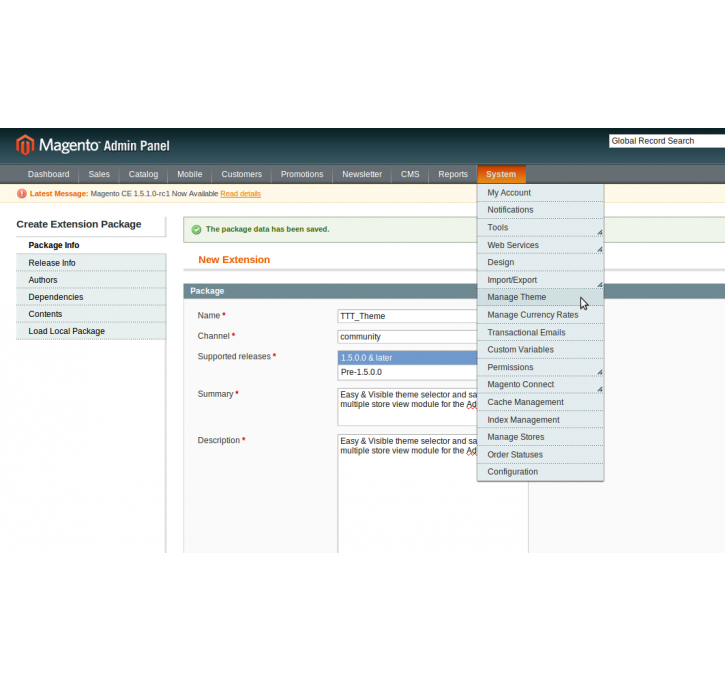This screenshot has height=680, width=725.
Task: Select Transactional Emails entry
Action: pos(540,333)
